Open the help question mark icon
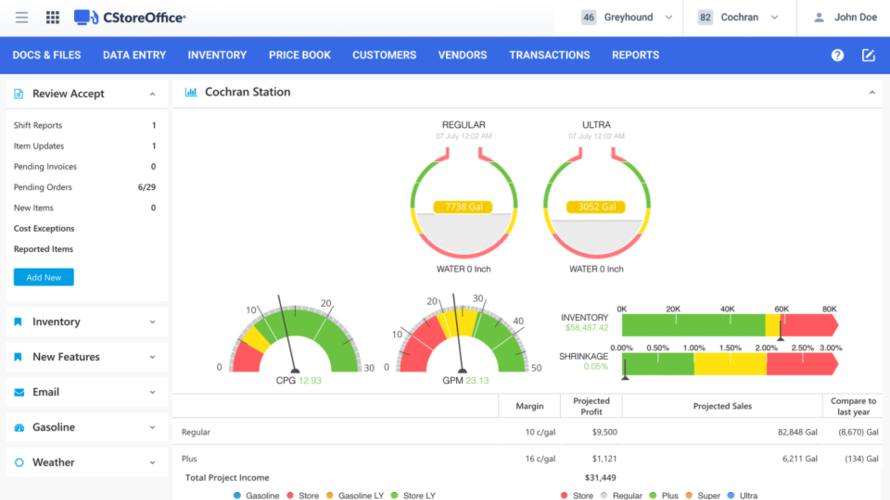Viewport: 890px width, 500px height. tap(838, 56)
